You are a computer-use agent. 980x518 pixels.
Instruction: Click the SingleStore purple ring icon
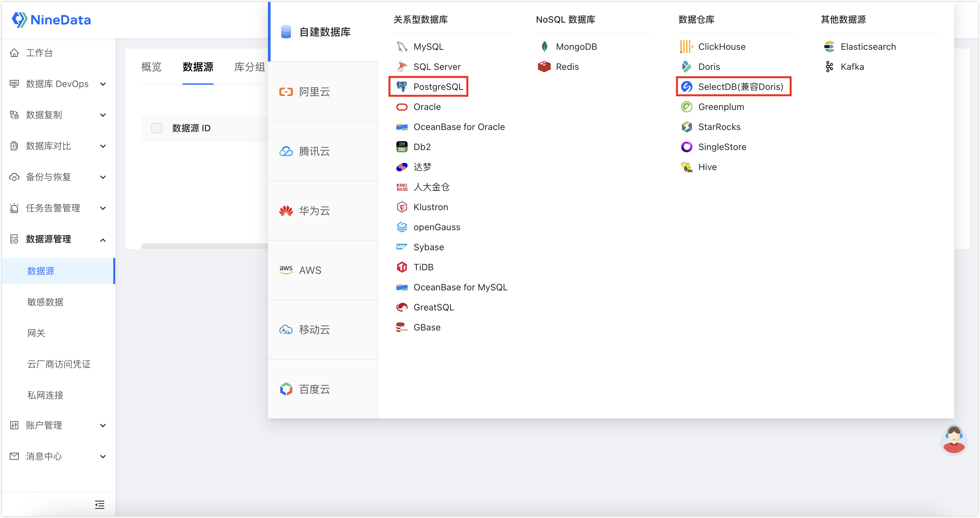pos(686,147)
